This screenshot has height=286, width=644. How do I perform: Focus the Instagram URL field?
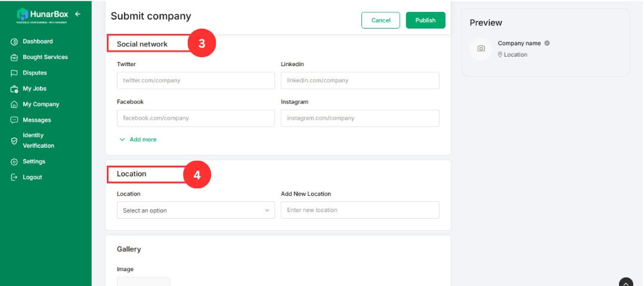point(360,118)
